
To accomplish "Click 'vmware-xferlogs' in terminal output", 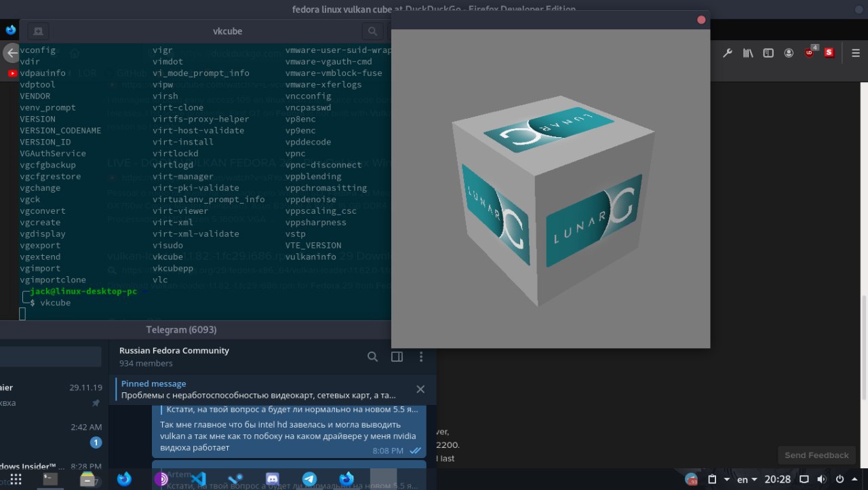I will pyautogui.click(x=323, y=84).
